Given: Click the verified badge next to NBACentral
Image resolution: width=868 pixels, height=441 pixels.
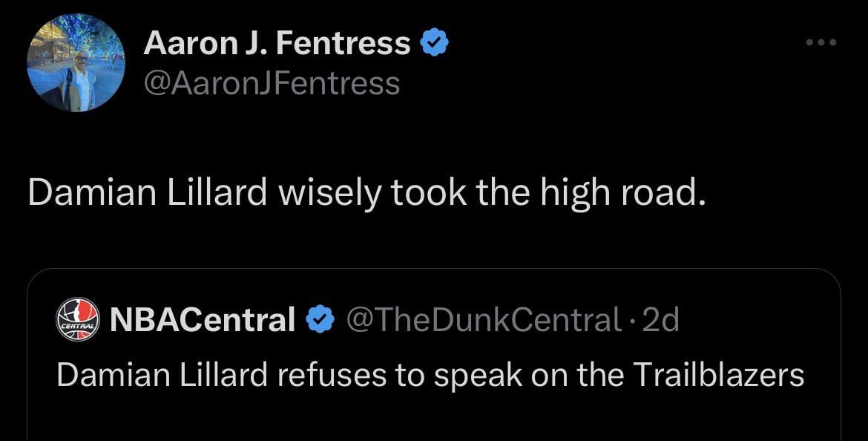Looking at the screenshot, I should coord(319,319).
